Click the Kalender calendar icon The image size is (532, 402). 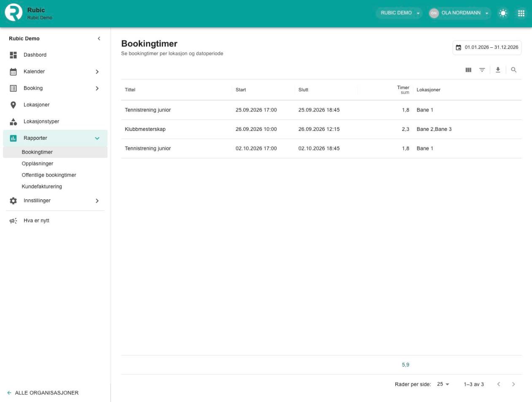pos(14,72)
